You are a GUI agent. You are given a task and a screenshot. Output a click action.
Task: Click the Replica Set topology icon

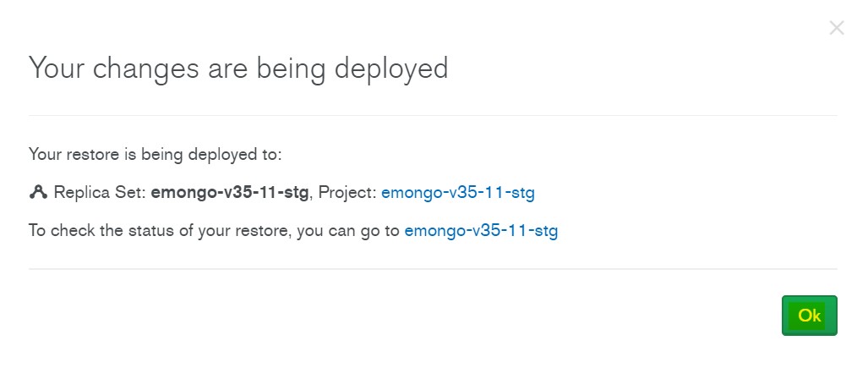point(38,192)
